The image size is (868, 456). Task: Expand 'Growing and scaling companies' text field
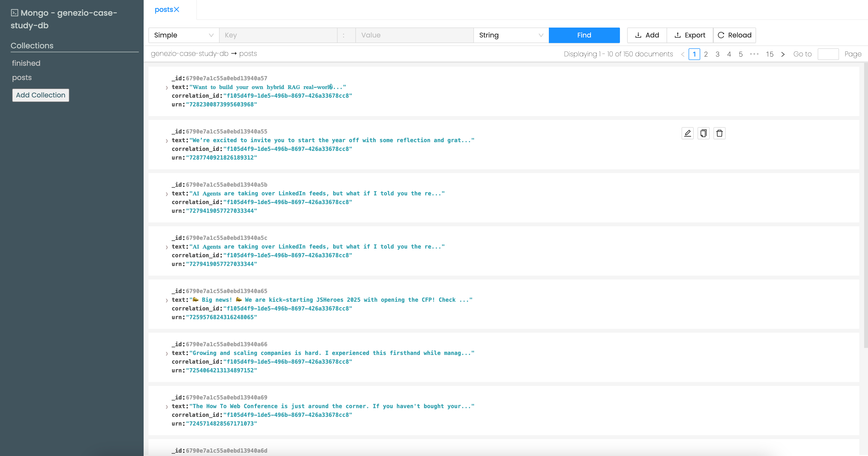pos(166,354)
